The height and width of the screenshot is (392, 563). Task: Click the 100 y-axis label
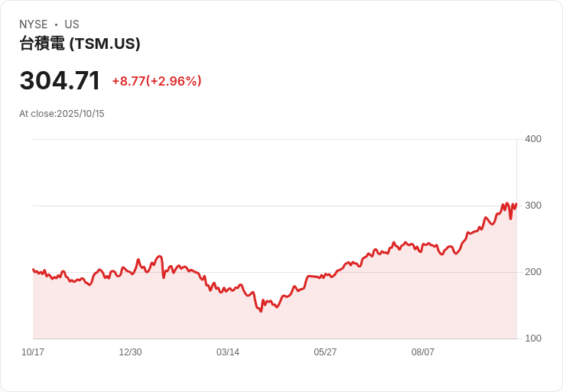point(532,338)
